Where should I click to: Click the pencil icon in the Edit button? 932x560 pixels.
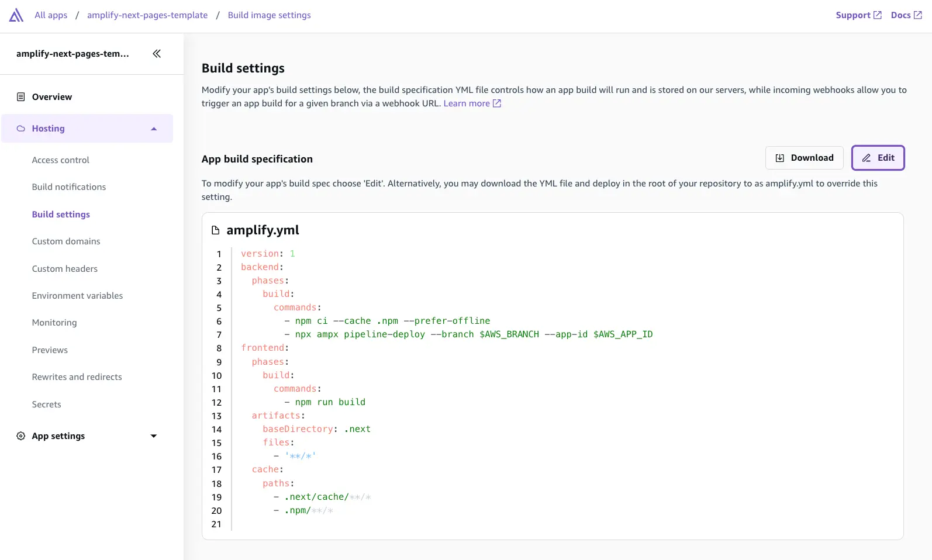click(x=867, y=158)
